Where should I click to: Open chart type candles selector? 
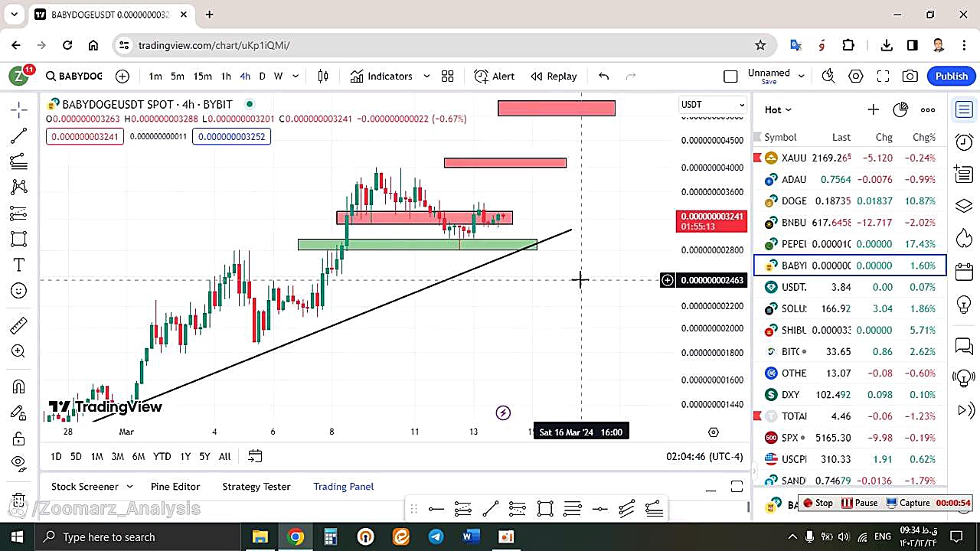pos(323,77)
